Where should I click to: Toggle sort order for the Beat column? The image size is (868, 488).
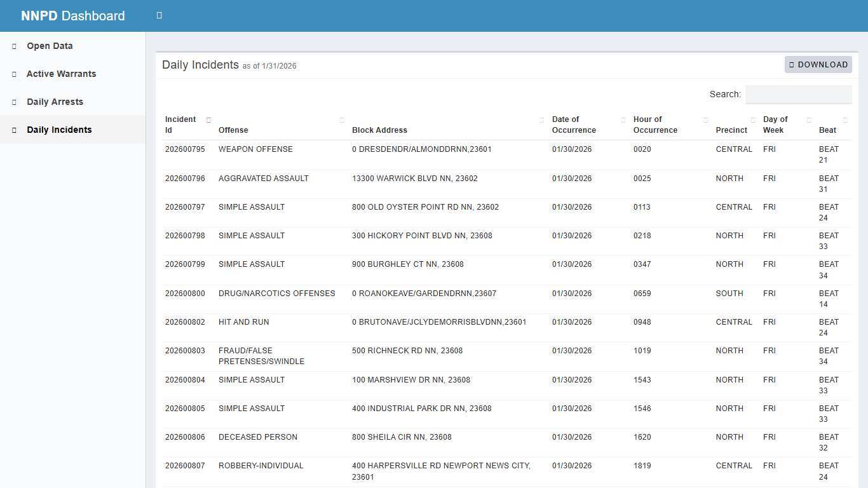[x=845, y=119]
